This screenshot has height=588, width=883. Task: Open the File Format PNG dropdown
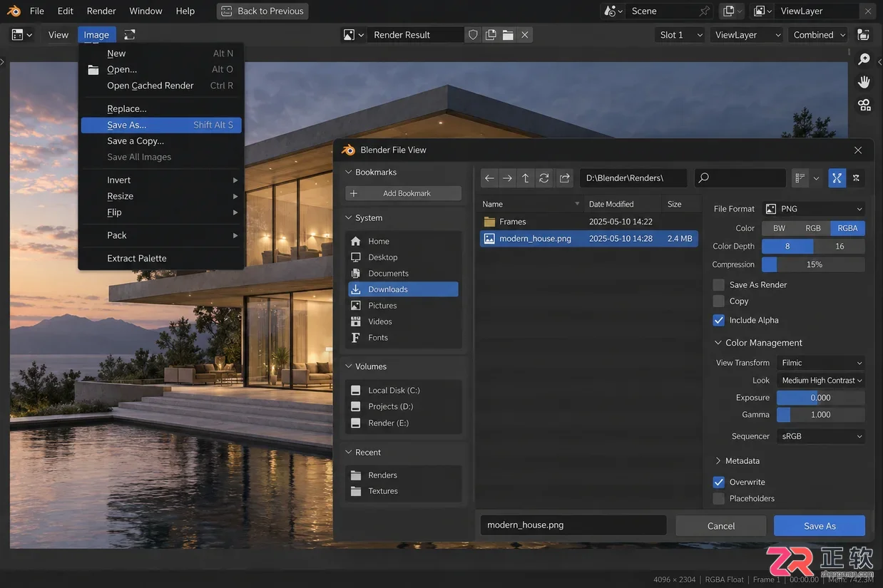pos(814,209)
